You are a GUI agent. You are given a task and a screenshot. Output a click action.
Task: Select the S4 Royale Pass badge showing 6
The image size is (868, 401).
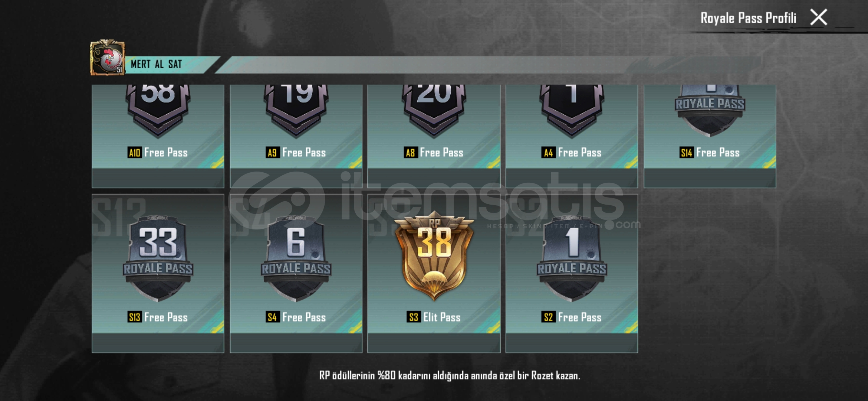pos(296,258)
